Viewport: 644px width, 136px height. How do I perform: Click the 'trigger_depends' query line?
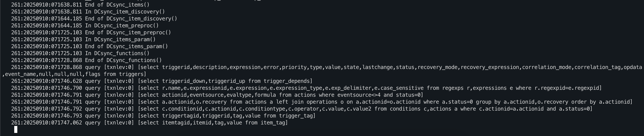[x=162, y=81]
